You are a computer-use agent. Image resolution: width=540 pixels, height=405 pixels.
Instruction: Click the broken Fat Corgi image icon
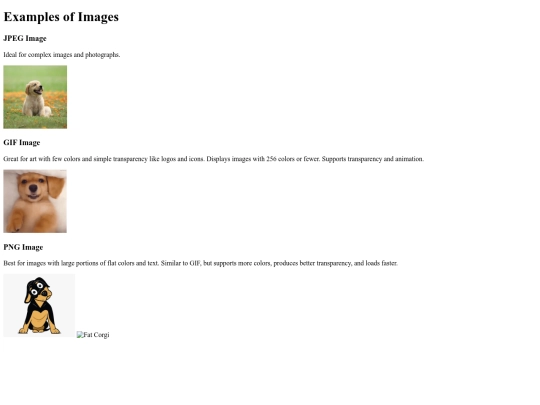pos(80,335)
